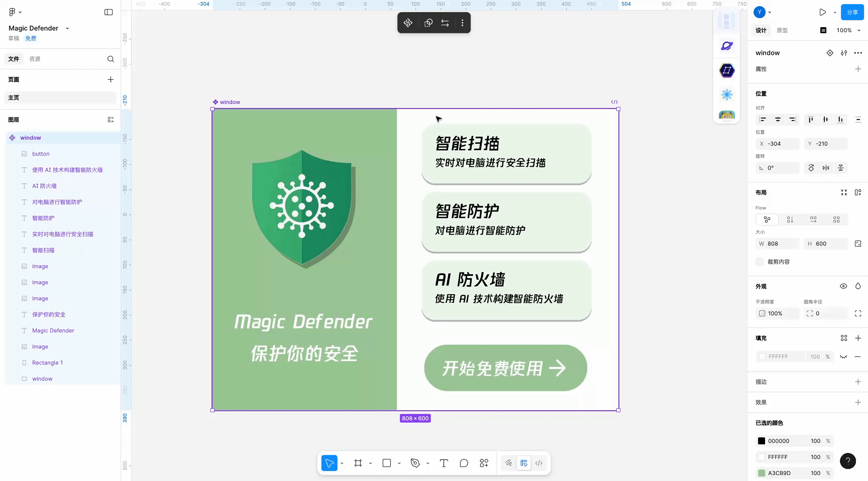Switch to the freehand annotation pencil icon
Image resolution: width=868 pixels, height=481 pixels.
pyautogui.click(x=508, y=463)
